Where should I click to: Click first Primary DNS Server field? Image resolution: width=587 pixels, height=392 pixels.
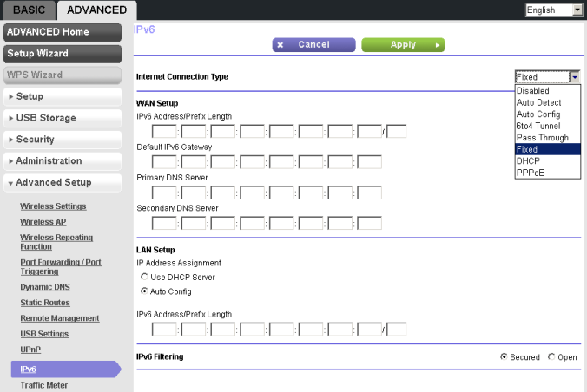click(x=164, y=193)
